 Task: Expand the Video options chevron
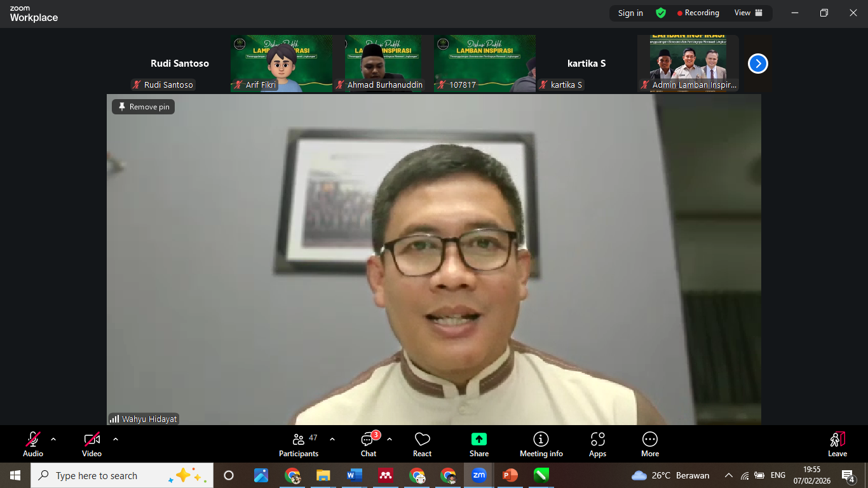(x=116, y=438)
